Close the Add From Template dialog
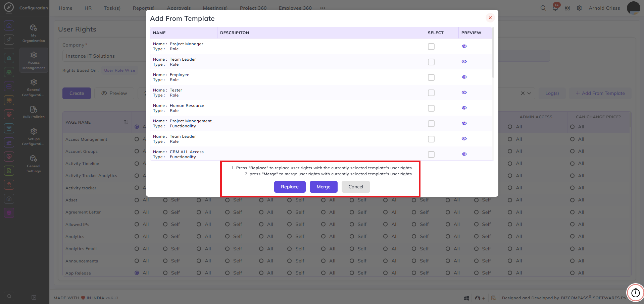644x304 pixels. coord(490,18)
